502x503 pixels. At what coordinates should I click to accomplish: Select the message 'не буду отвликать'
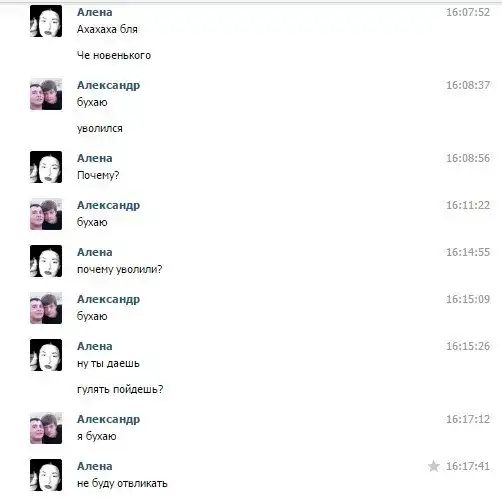pyautogui.click(x=122, y=483)
